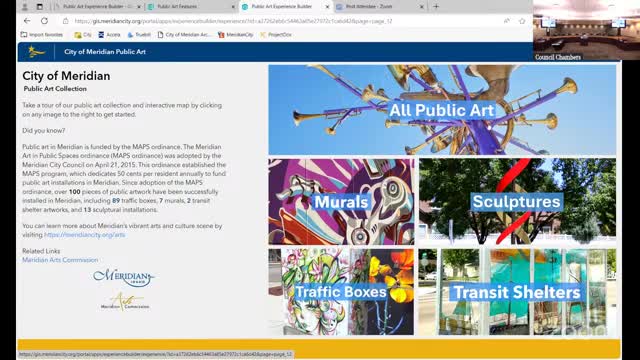The image size is (640, 360).
Task: Open the All Public Art image tile
Action: (x=442, y=110)
